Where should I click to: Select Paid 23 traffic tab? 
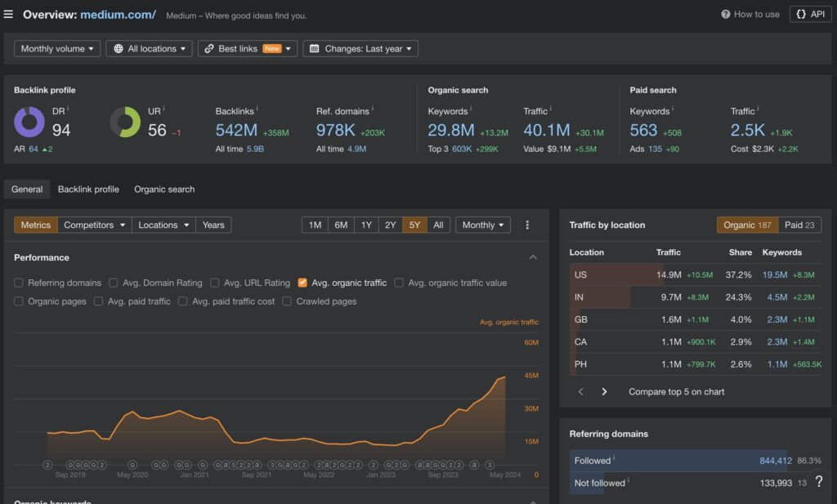(x=799, y=225)
